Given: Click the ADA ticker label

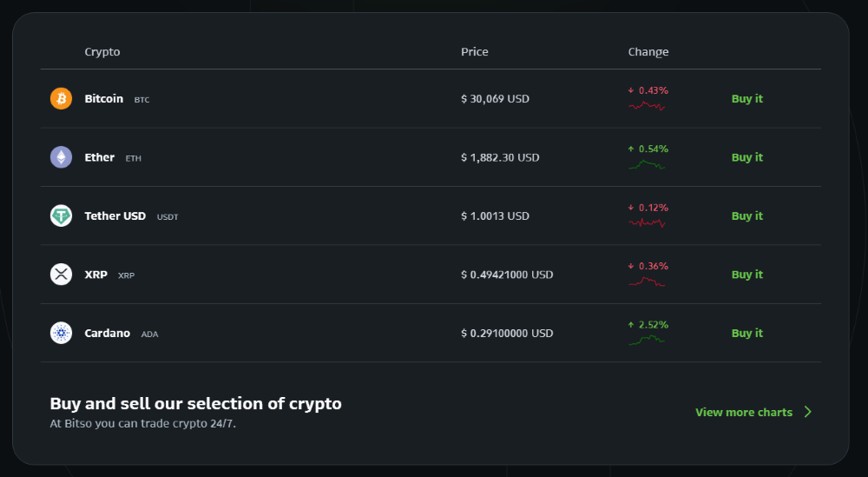Looking at the screenshot, I should point(149,334).
